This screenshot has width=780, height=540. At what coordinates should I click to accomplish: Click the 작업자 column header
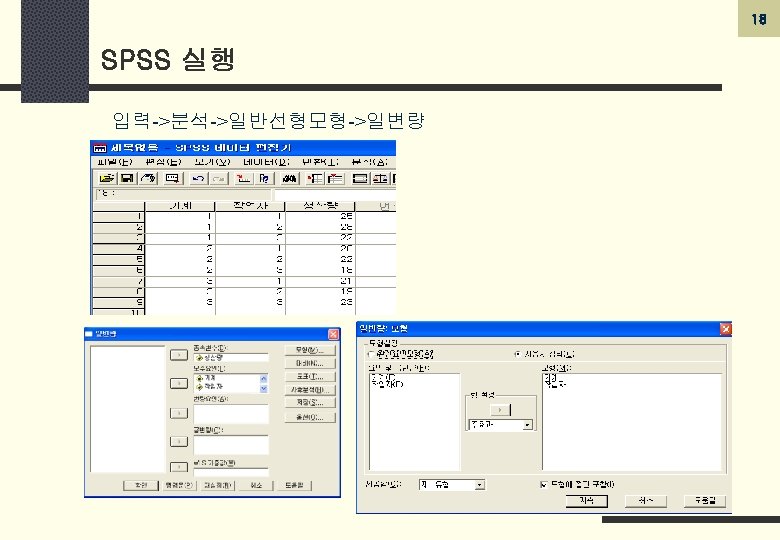click(250, 206)
